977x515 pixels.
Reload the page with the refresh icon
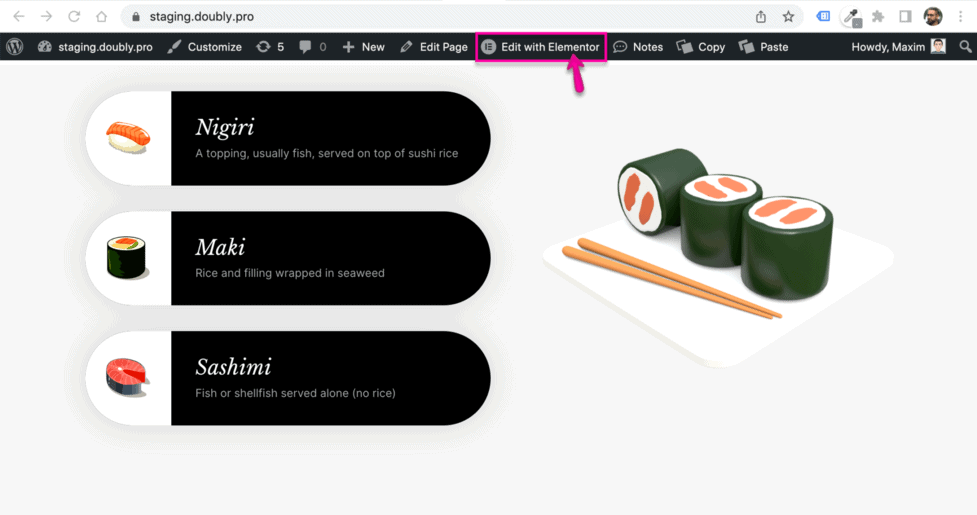pyautogui.click(x=74, y=16)
